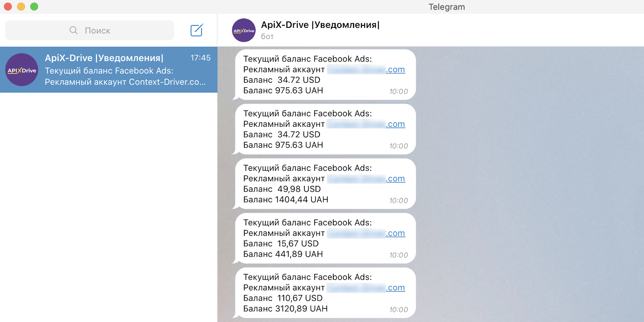Viewport: 644px width, 322px height.
Task: Click the text Баланс 1404,44 UAH
Action: [x=286, y=200]
